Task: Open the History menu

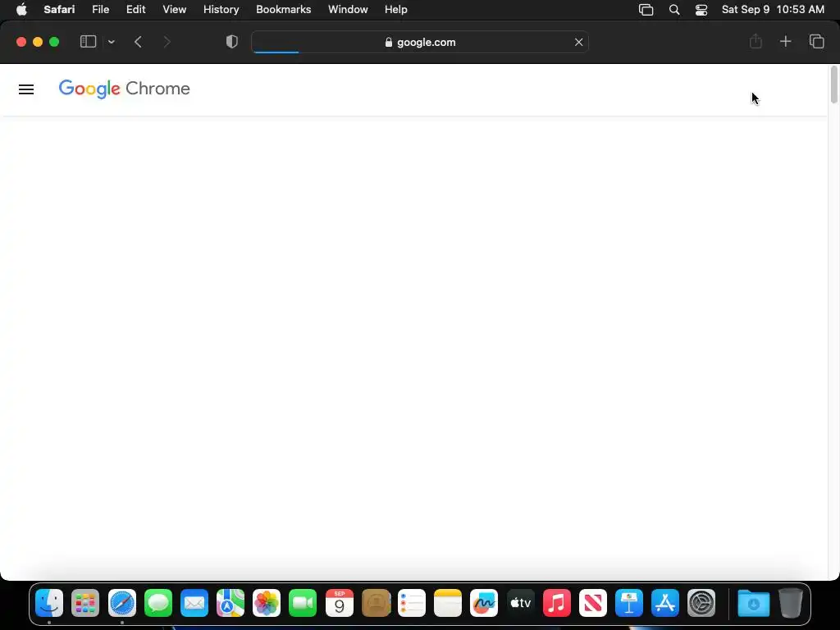Action: (221, 10)
